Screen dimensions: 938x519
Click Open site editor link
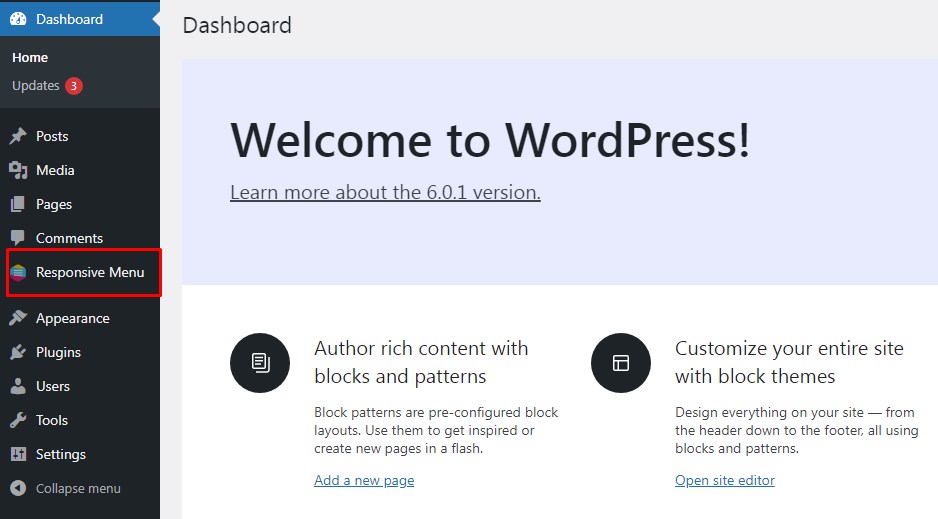[725, 481]
